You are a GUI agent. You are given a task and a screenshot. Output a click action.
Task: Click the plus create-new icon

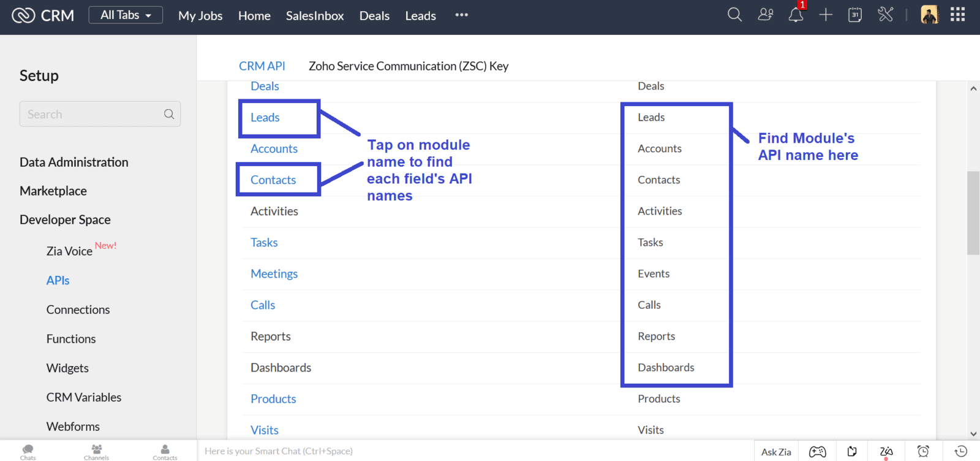tap(826, 15)
